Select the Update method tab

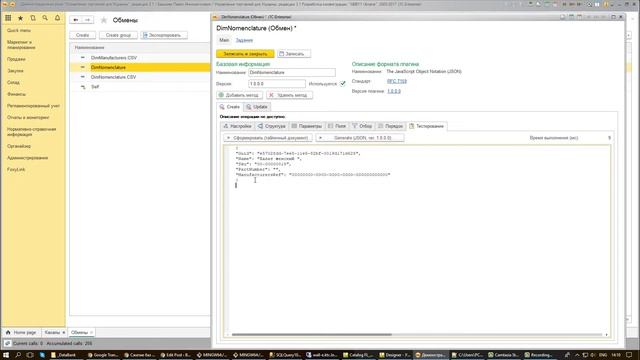[257, 107]
